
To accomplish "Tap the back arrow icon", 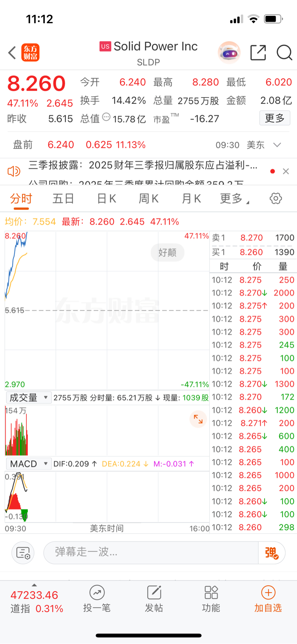I will 12,53.
